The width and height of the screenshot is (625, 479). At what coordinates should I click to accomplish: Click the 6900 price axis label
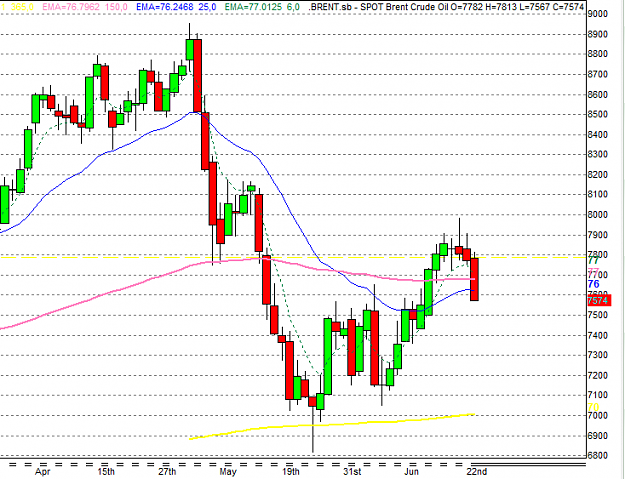[x=597, y=436]
